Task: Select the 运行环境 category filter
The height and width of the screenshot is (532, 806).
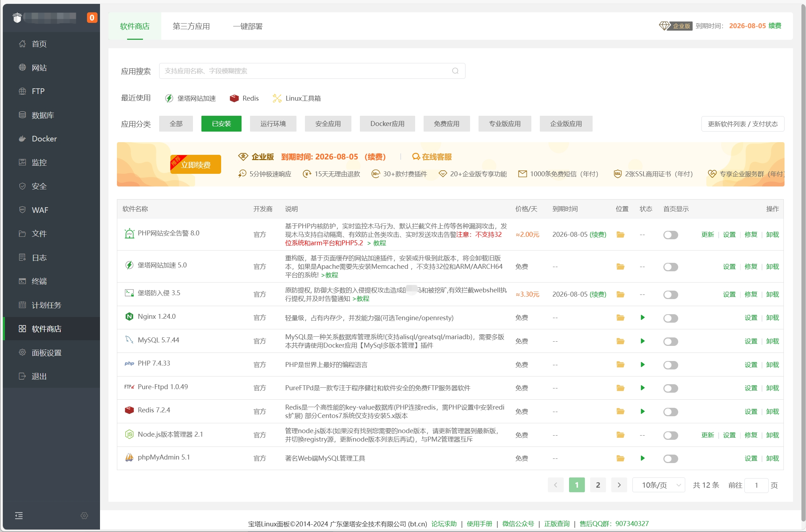Action: click(x=273, y=124)
